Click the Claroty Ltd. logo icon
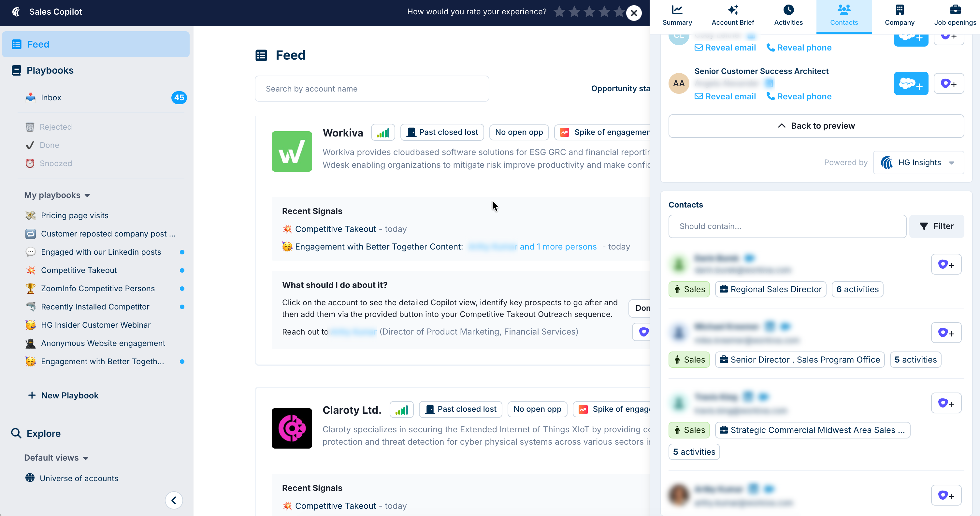 291,428
